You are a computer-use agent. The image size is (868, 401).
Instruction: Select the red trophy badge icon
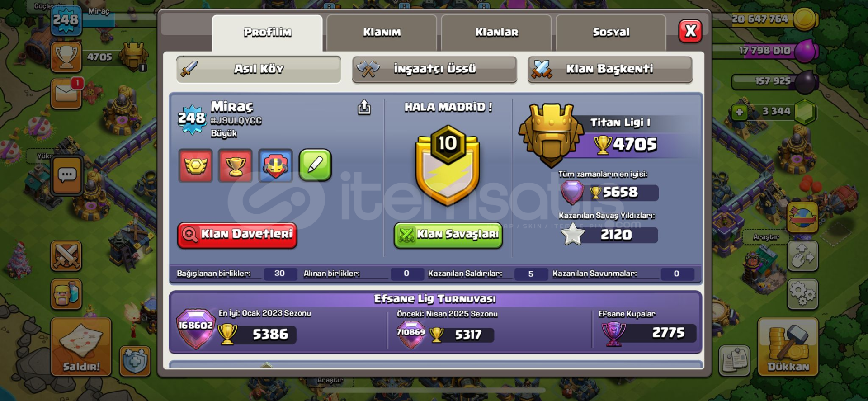[x=235, y=165]
